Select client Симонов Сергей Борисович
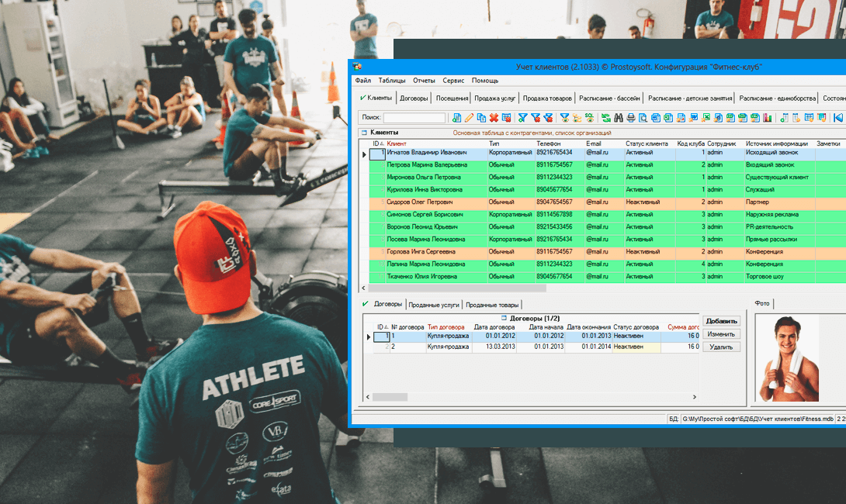 [425, 215]
